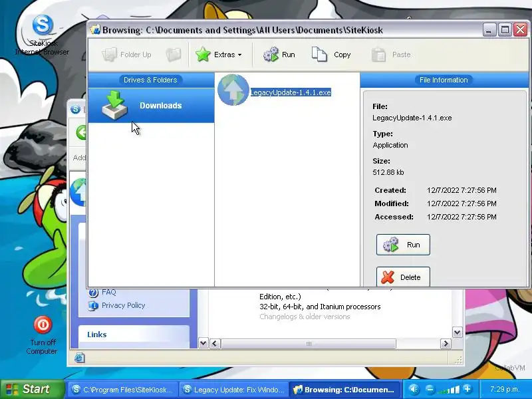Click Run button in File Information panel
532x399 pixels.
tap(403, 245)
